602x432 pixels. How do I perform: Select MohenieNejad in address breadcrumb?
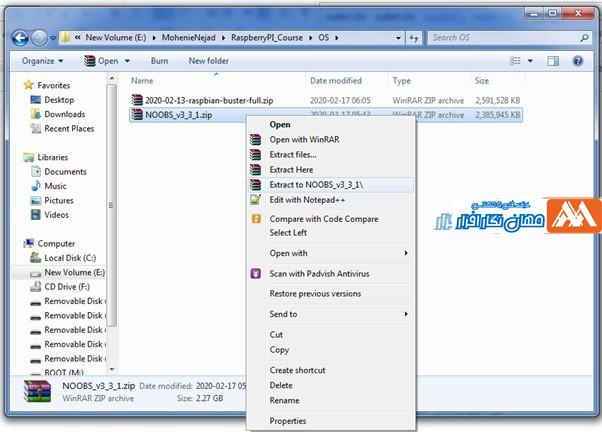[188, 38]
